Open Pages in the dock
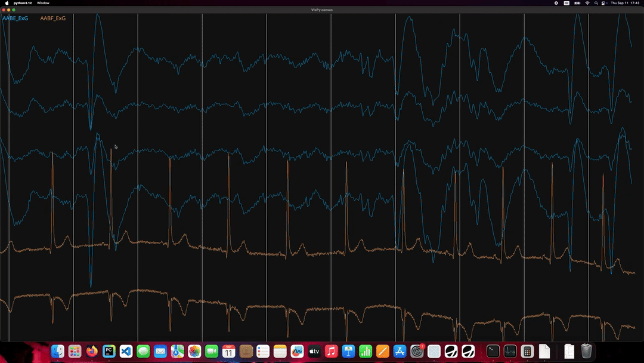This screenshot has height=363, width=644. pyautogui.click(x=383, y=352)
